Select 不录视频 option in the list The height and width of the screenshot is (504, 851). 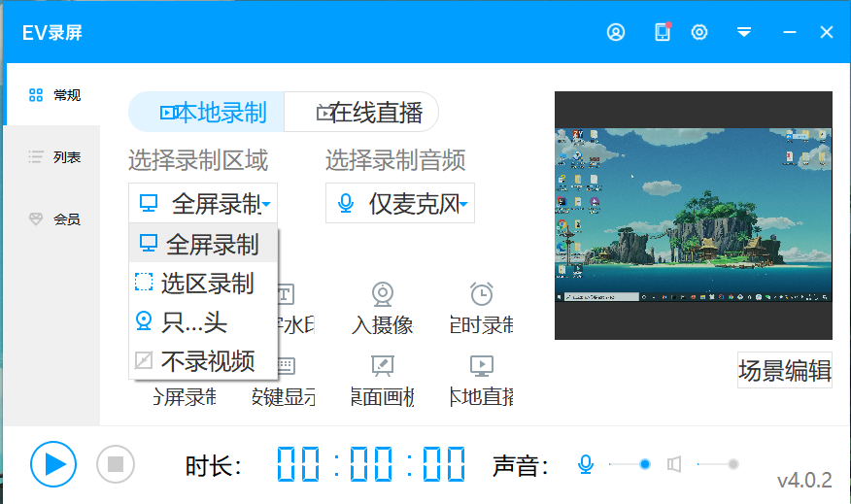(204, 362)
